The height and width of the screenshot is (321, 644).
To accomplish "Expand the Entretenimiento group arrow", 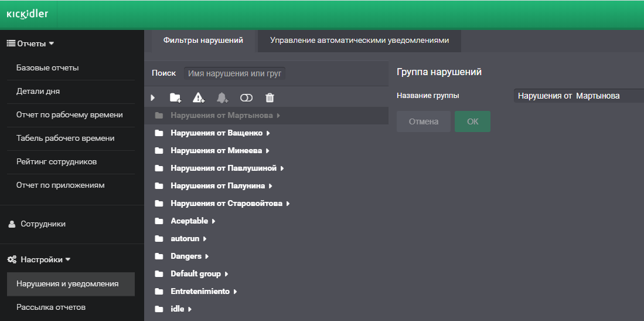I will [236, 292].
